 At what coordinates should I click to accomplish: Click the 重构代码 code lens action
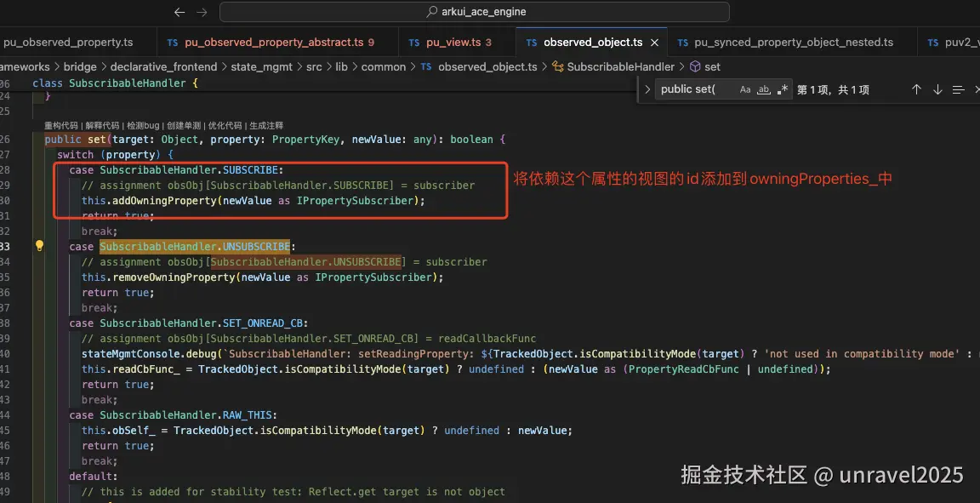coord(60,125)
